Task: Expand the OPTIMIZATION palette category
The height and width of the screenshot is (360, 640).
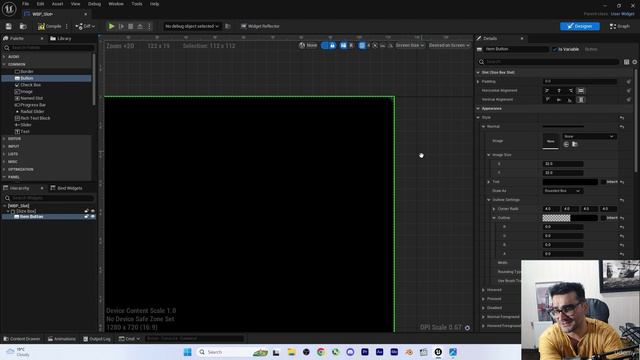Action: [4, 169]
